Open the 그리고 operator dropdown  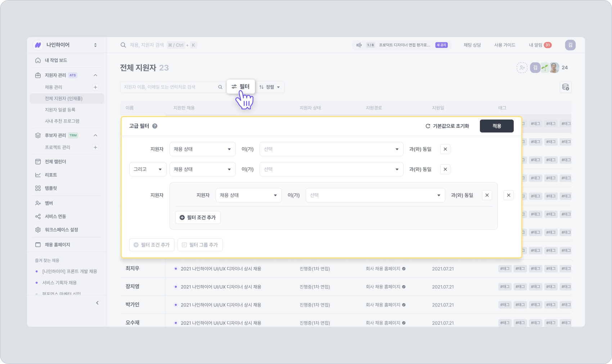click(x=148, y=169)
